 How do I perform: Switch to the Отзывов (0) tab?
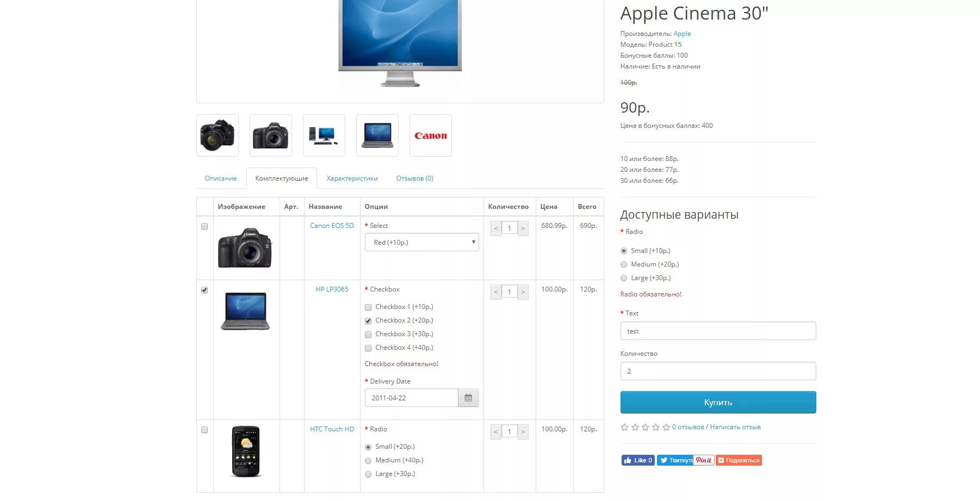(x=415, y=178)
